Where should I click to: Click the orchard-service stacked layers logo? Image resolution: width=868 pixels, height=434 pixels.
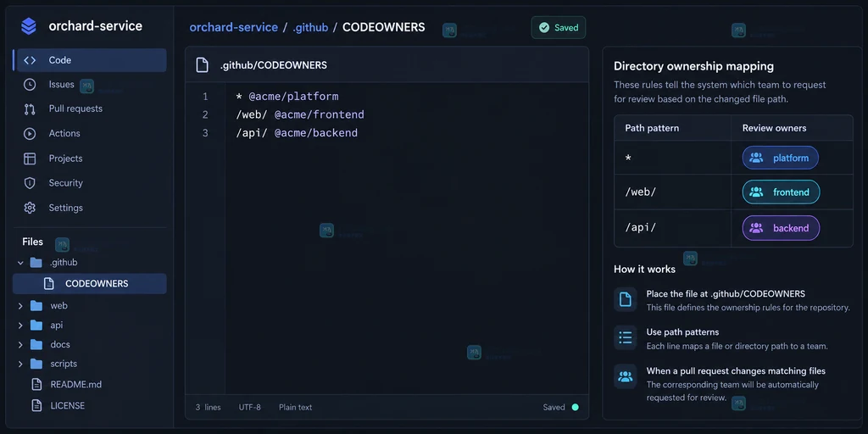click(x=28, y=26)
